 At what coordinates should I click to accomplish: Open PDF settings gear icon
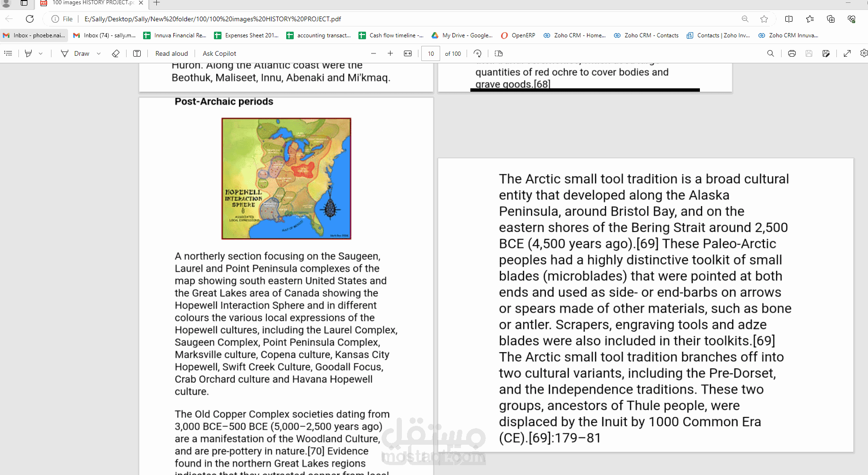click(864, 53)
